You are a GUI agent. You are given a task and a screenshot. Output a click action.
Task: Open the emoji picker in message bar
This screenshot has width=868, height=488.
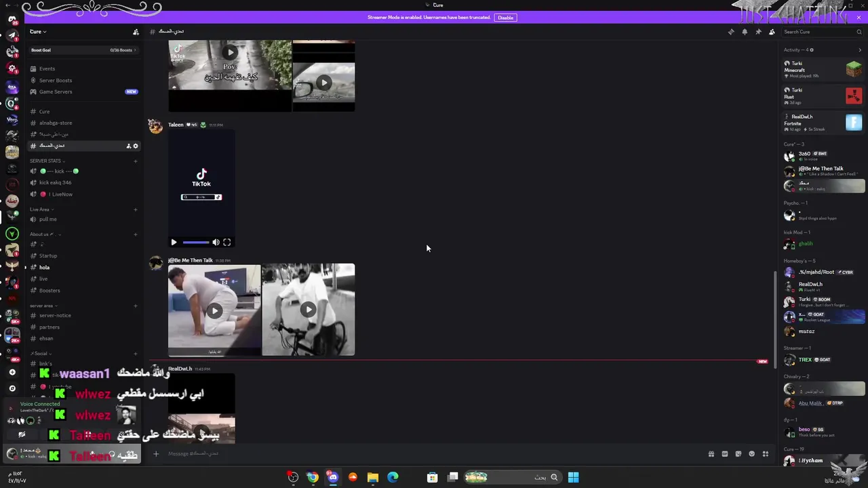[x=752, y=454]
